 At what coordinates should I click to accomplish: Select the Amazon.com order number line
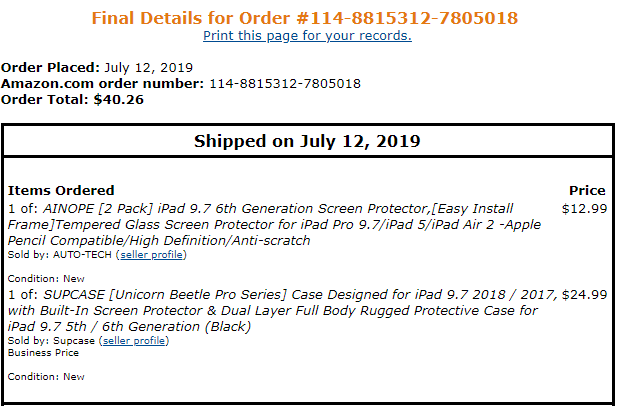pyautogui.click(x=181, y=84)
